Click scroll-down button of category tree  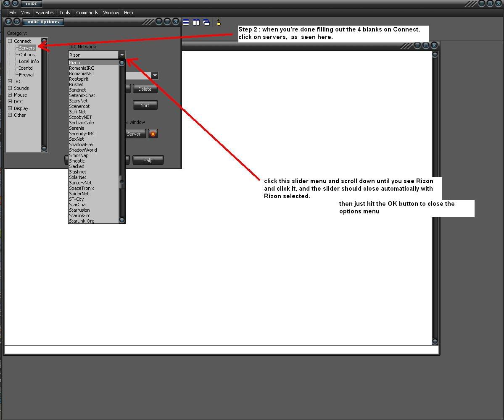coord(44,148)
